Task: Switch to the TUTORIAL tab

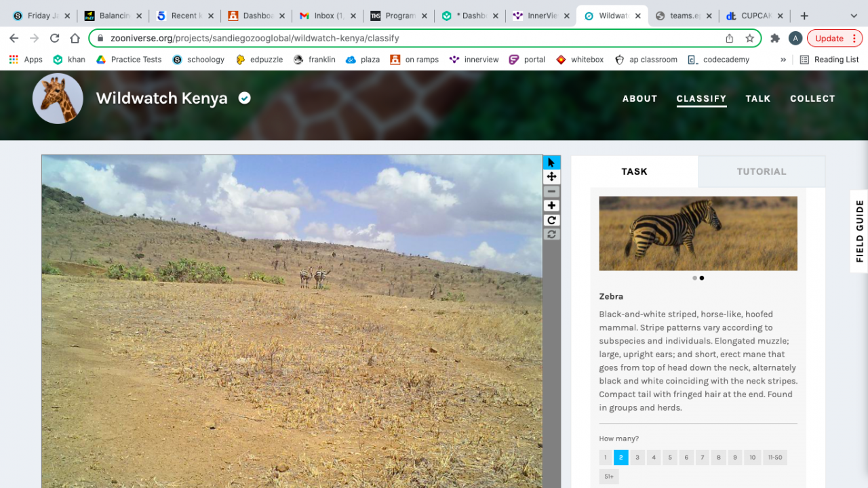Action: (x=762, y=171)
